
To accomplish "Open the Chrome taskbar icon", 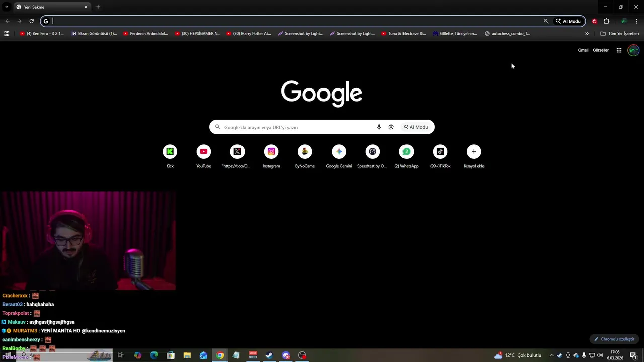I will [x=220, y=355].
